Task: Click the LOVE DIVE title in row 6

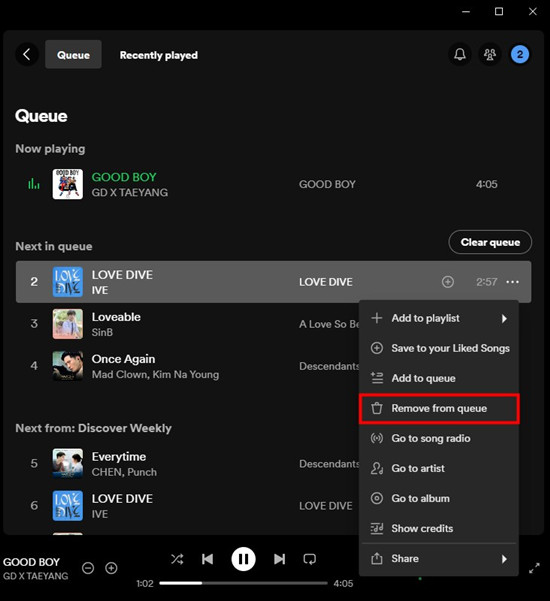Action: pyautogui.click(x=122, y=499)
